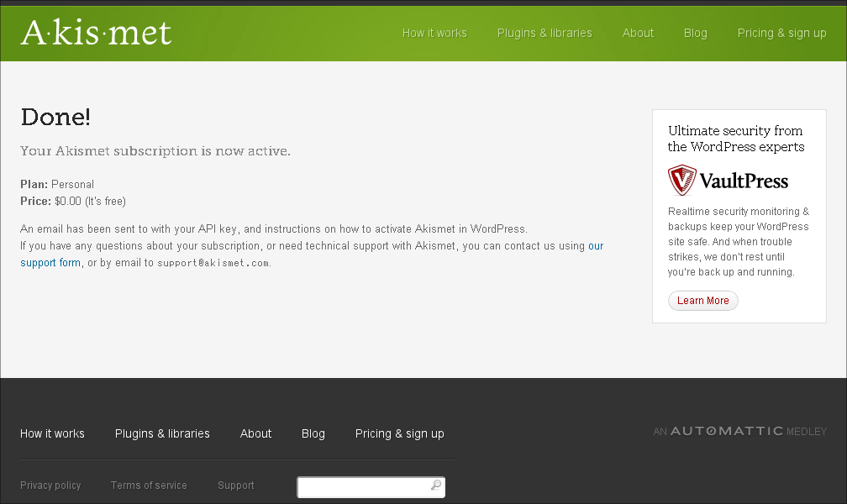Screen dimensions: 847x504
Task: Click footer Pricing & sign up link
Action: point(400,433)
